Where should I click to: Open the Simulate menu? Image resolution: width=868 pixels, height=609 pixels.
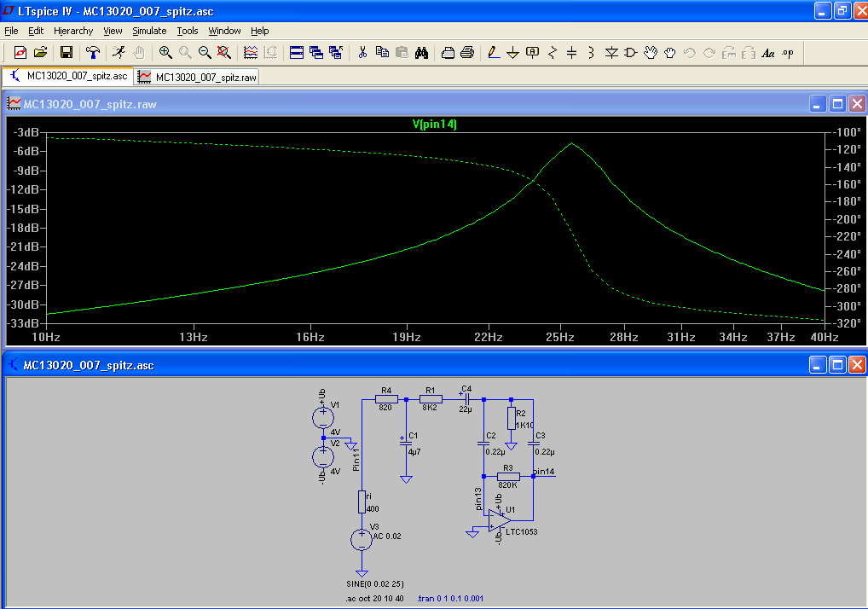point(149,31)
